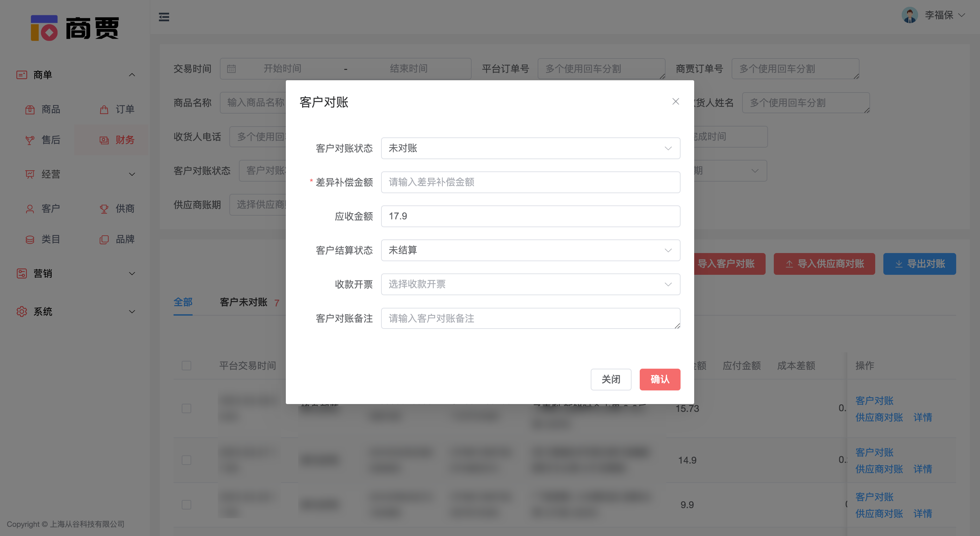This screenshot has width=980, height=536.
Task: Open the 订单 section in sidebar
Action: click(125, 110)
